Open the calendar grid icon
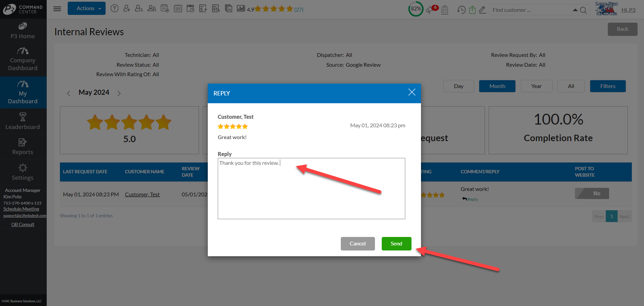This screenshot has width=644, height=306. tap(178, 8)
